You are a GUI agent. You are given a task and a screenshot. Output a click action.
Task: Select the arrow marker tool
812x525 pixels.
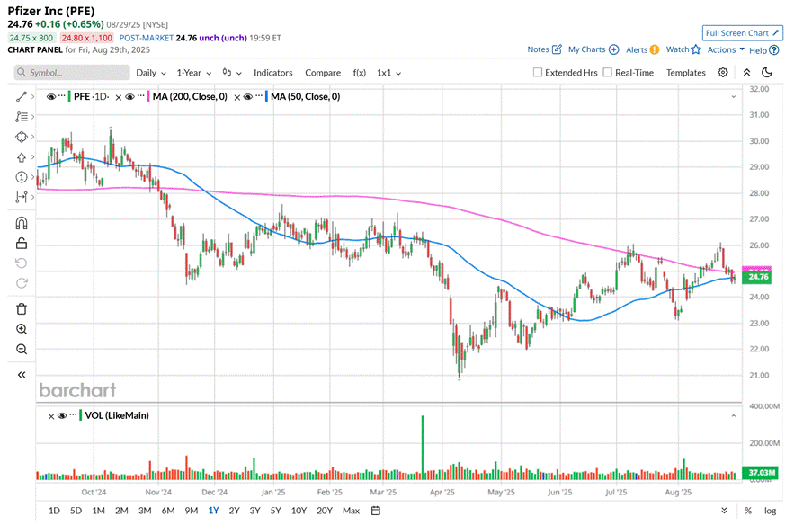pos(22,157)
